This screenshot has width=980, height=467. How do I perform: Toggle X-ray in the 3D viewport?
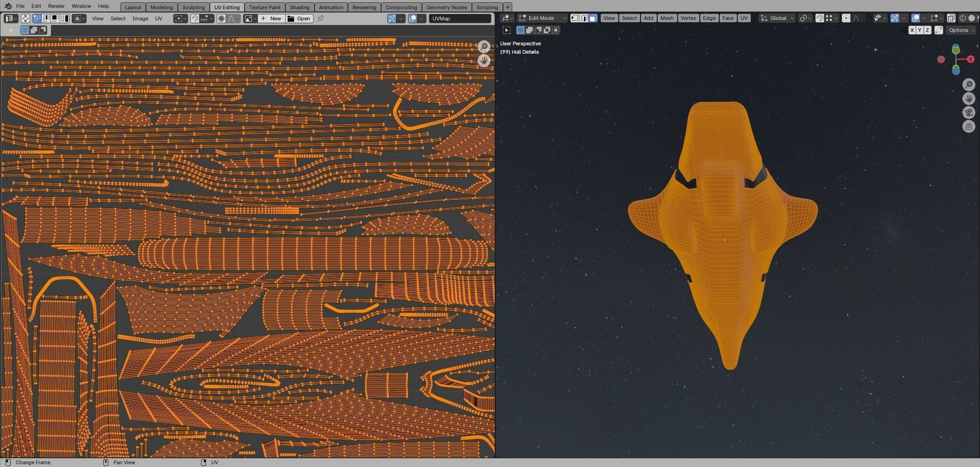[x=951, y=18]
